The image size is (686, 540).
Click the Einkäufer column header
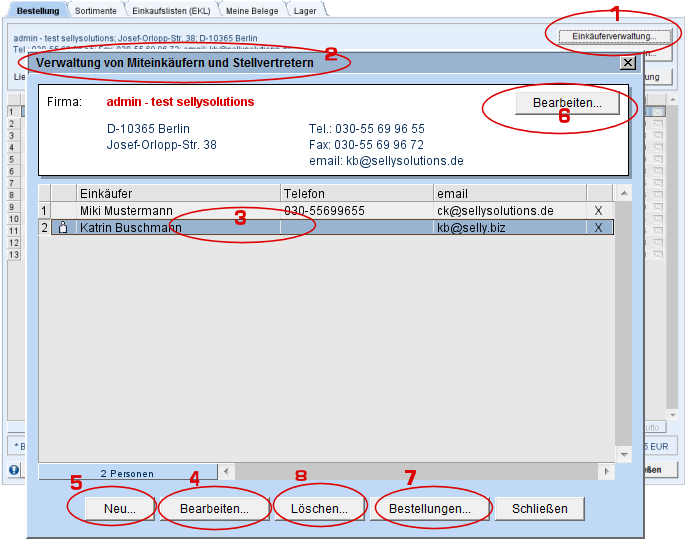point(178,193)
